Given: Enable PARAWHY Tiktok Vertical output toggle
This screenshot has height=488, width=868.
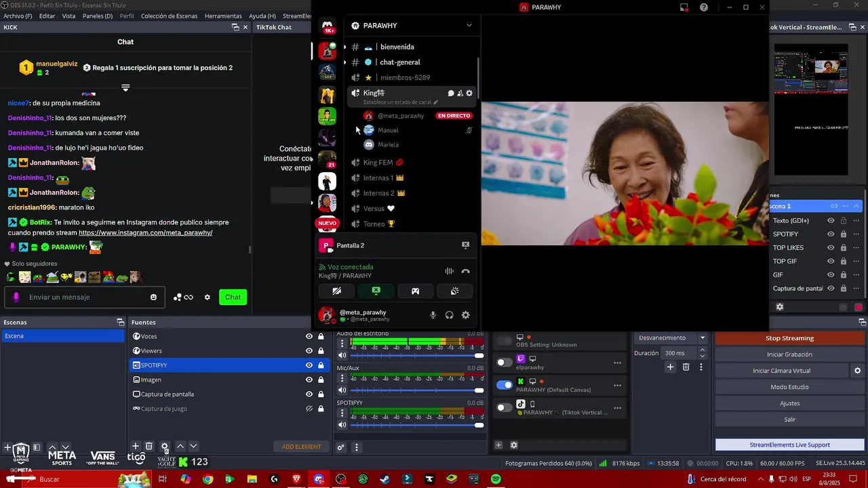Looking at the screenshot, I should [504, 407].
